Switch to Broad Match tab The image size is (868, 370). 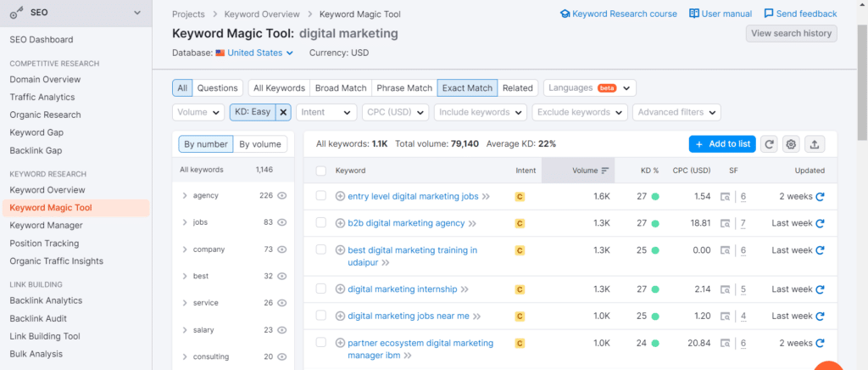pyautogui.click(x=341, y=88)
